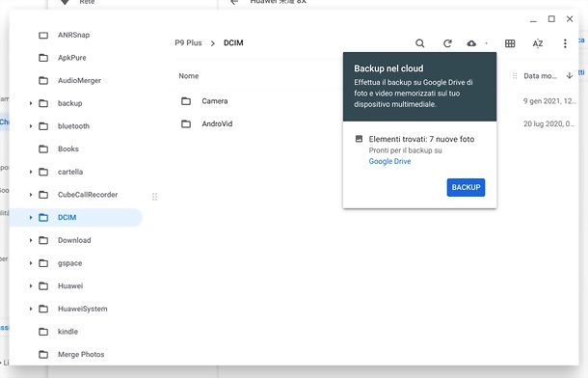This screenshot has width=588, height=378.
Task: Expand the HuaweiSystem folder arrow
Action: tap(31, 309)
